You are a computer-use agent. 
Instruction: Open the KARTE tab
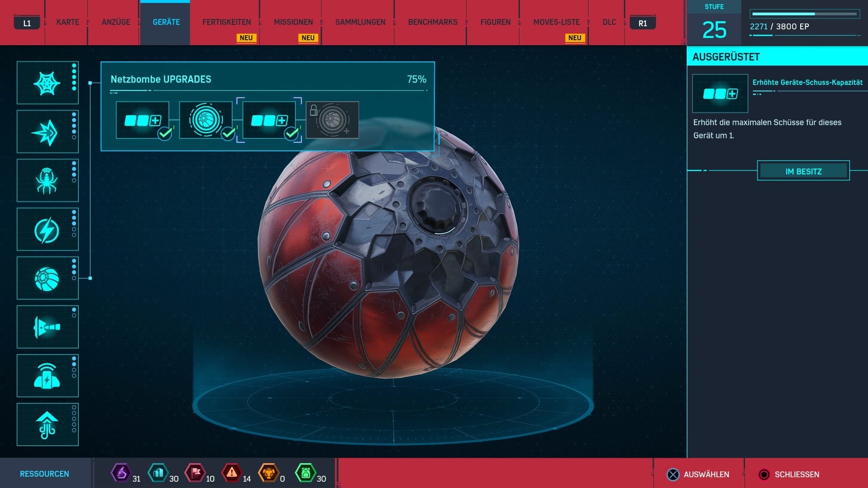68,22
